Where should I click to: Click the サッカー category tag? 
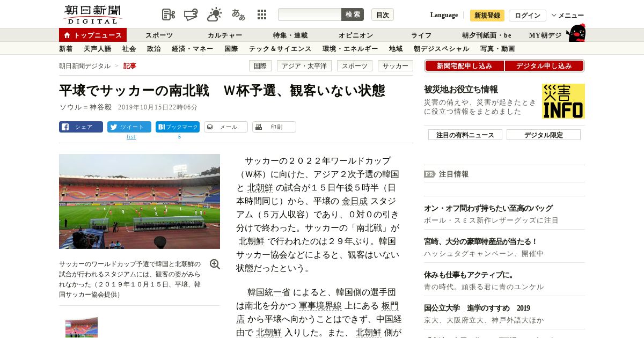point(396,66)
